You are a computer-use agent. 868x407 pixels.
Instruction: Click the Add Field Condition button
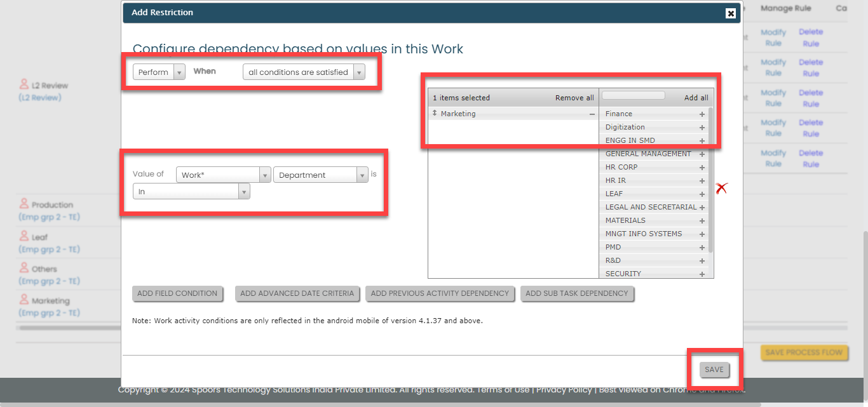(177, 293)
